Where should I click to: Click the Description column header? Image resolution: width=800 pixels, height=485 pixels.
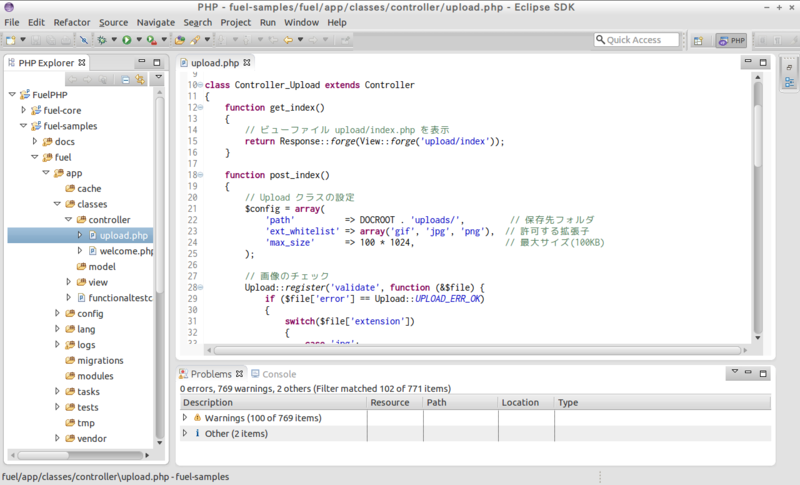pos(273,402)
